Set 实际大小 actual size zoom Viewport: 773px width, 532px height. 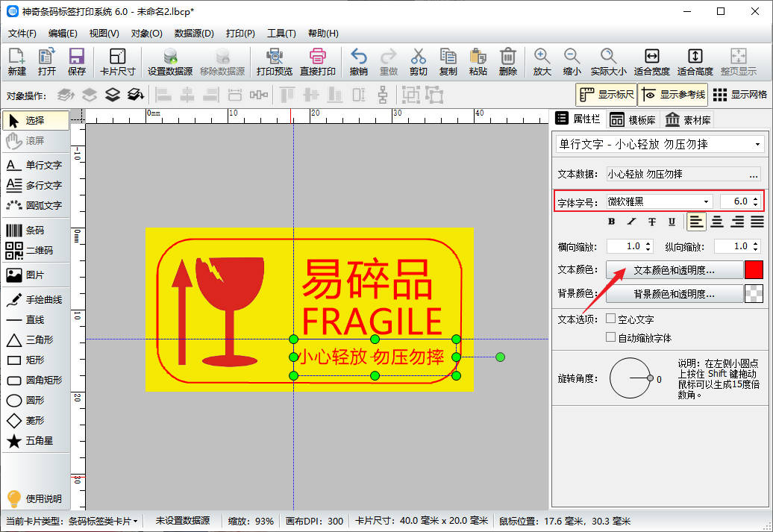(x=608, y=62)
